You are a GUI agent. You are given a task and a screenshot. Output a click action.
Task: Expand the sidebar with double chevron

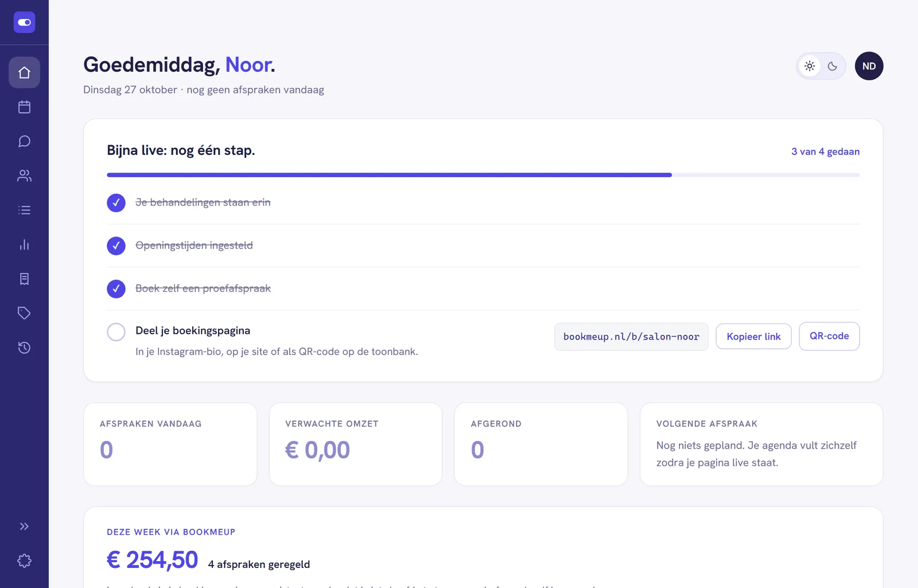tap(24, 526)
